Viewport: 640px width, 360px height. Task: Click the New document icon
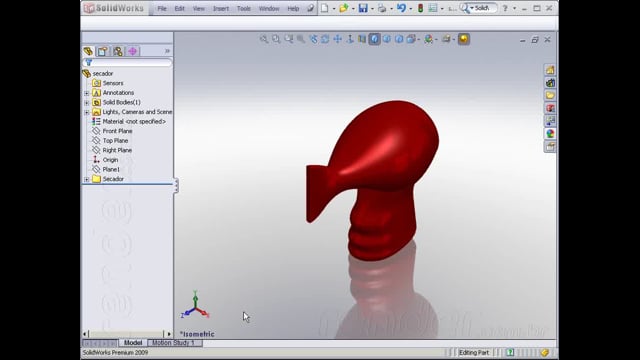(324, 8)
